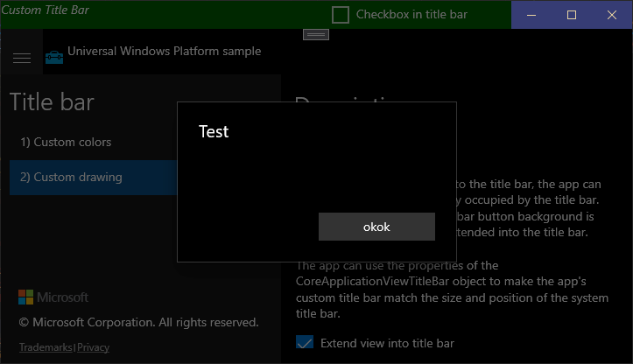
Task: Maximize the sample window
Action: tap(572, 15)
